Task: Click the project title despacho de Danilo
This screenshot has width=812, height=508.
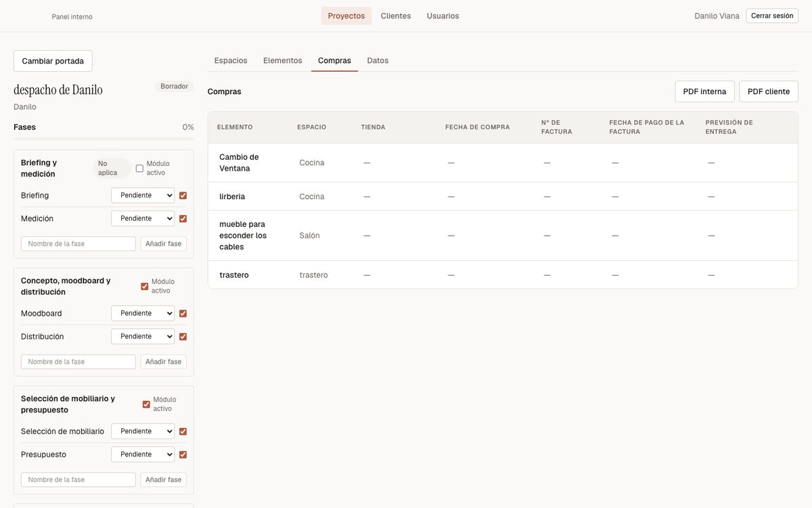Action: coord(58,89)
